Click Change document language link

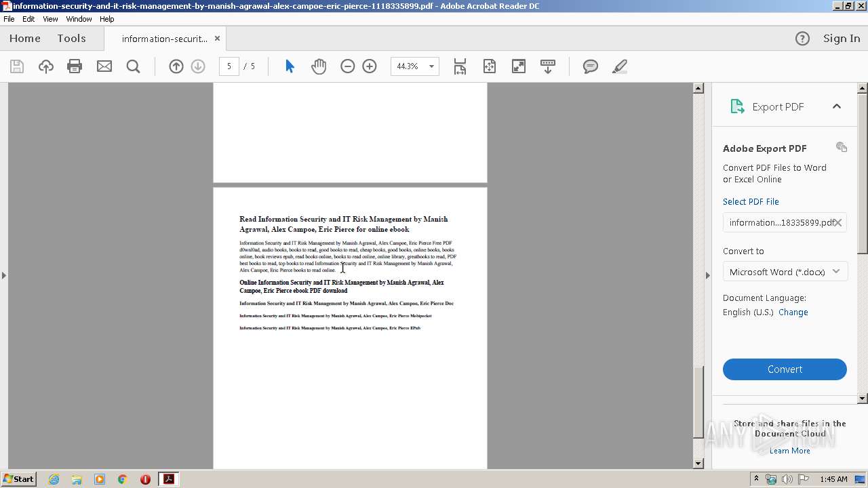793,312
